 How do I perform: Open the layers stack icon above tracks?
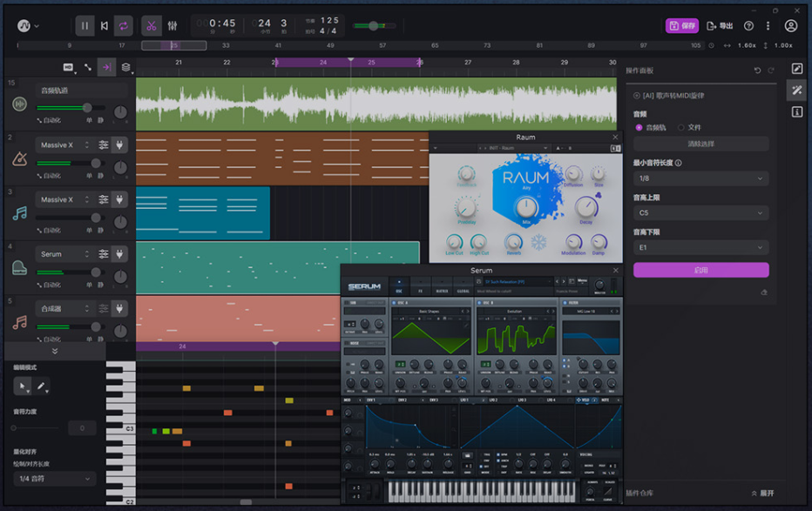[125, 67]
